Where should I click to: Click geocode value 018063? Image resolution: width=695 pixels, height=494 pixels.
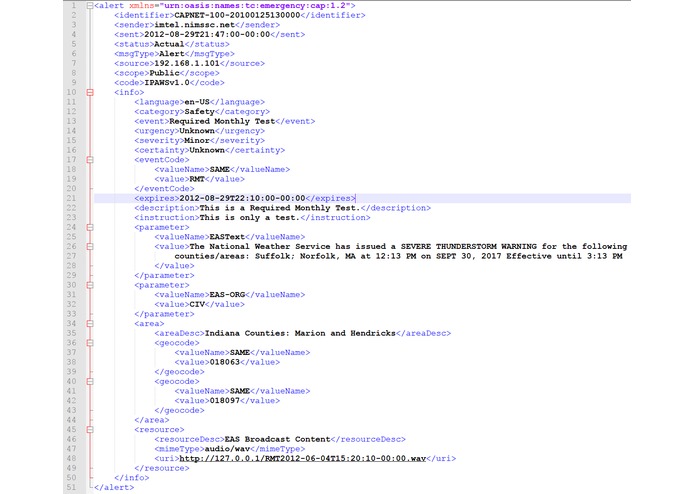click(x=225, y=362)
